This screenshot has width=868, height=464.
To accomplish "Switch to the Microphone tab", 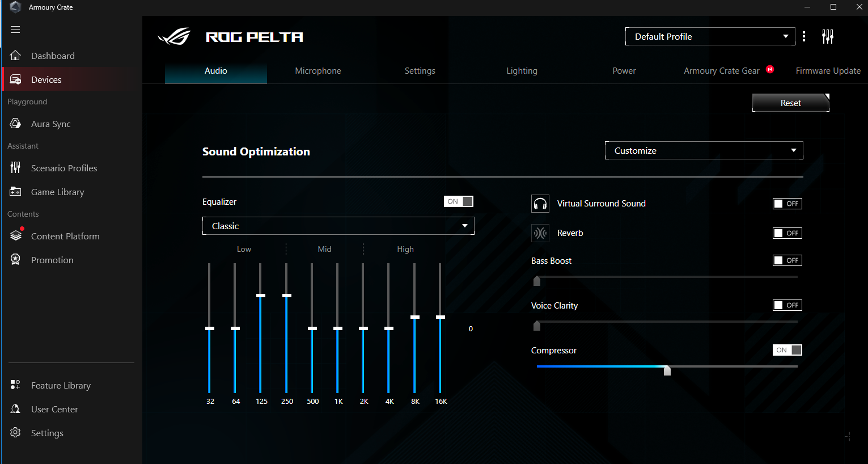I will coord(318,71).
